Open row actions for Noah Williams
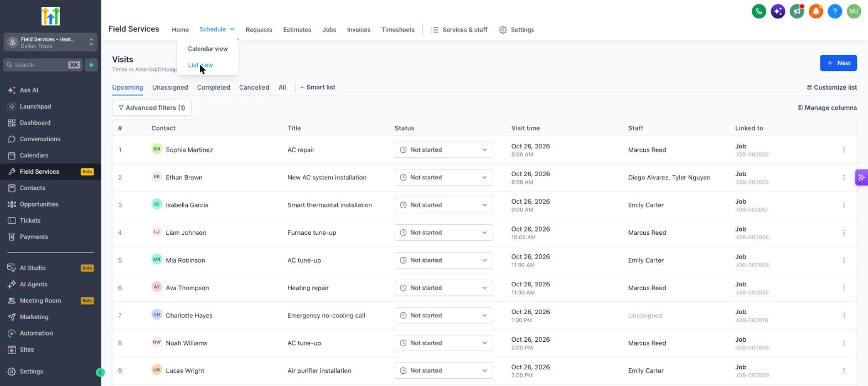Screen dimensions: 868x386 coord(844,343)
